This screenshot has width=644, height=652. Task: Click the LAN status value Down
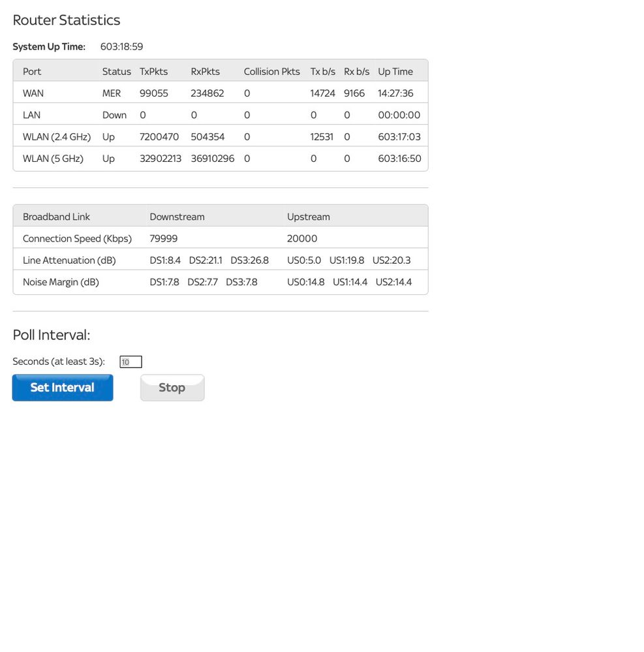[114, 115]
